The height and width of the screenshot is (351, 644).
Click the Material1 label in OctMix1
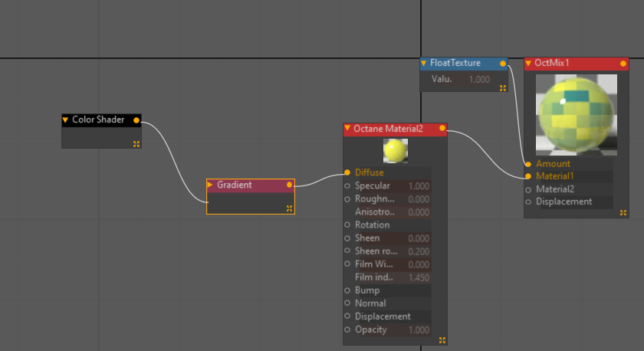(x=554, y=176)
